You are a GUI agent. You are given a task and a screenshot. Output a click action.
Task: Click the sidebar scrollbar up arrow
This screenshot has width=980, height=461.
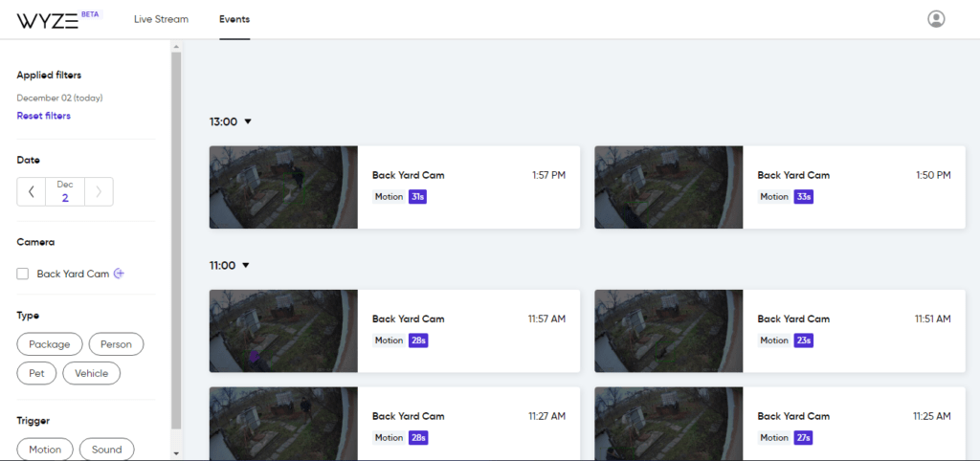(x=176, y=47)
